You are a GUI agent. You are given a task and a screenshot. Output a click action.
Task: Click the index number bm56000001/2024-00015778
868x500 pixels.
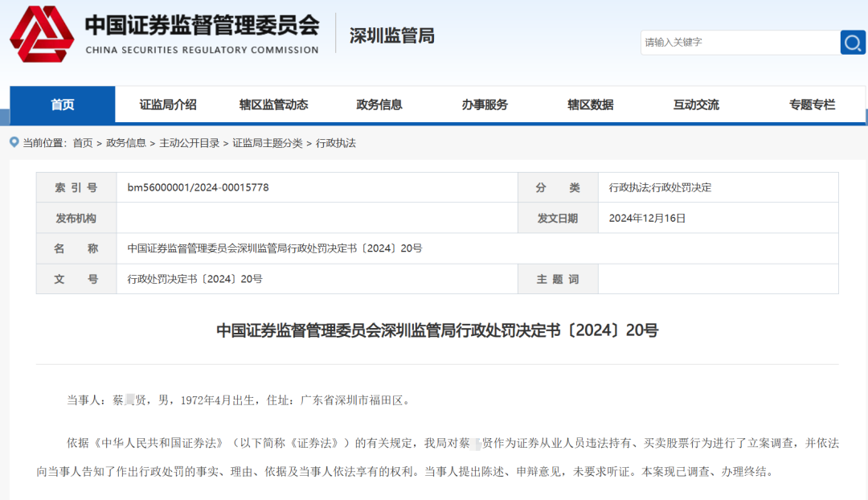(198, 187)
